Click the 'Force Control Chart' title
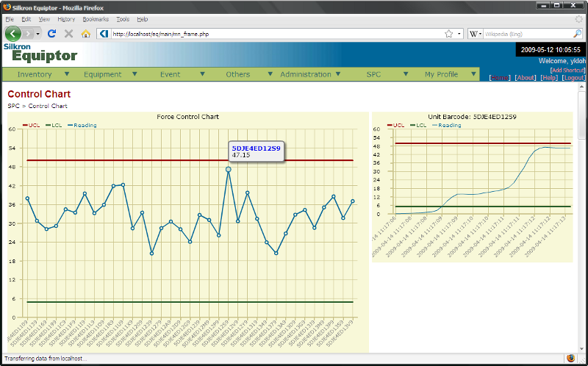Screen dimensions: 588x366 tap(188, 117)
